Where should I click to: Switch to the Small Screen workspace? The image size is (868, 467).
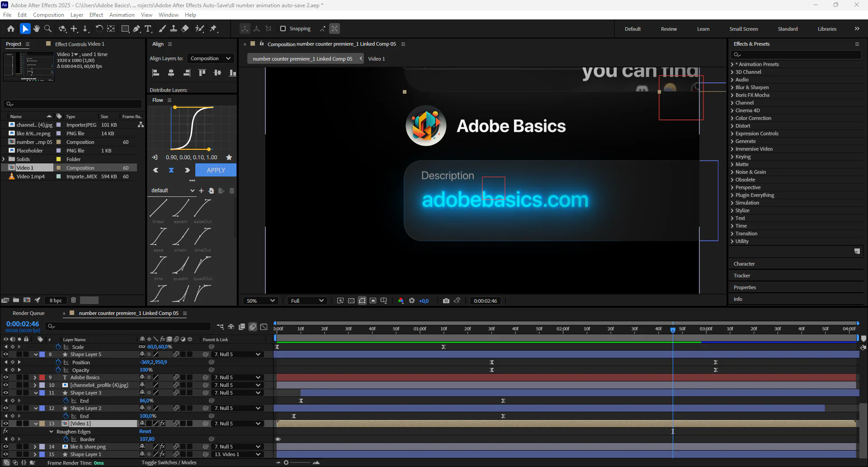743,29
